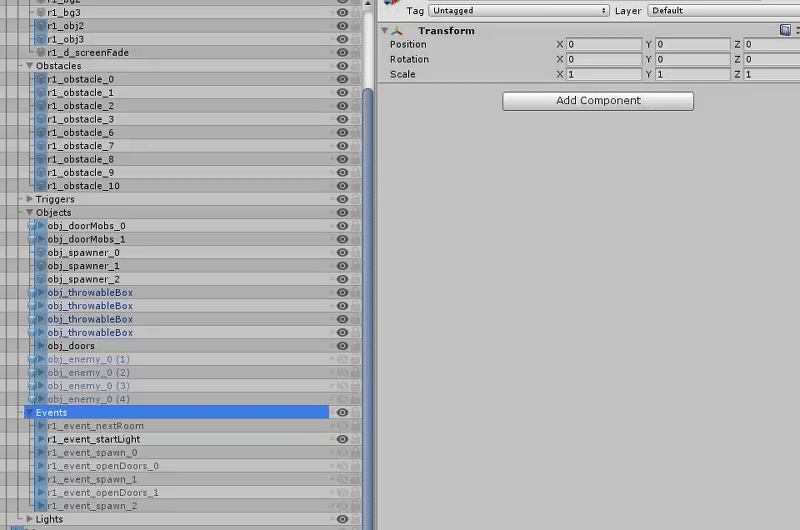
Task: Toggle visibility eye for Events row
Action: 342,412
